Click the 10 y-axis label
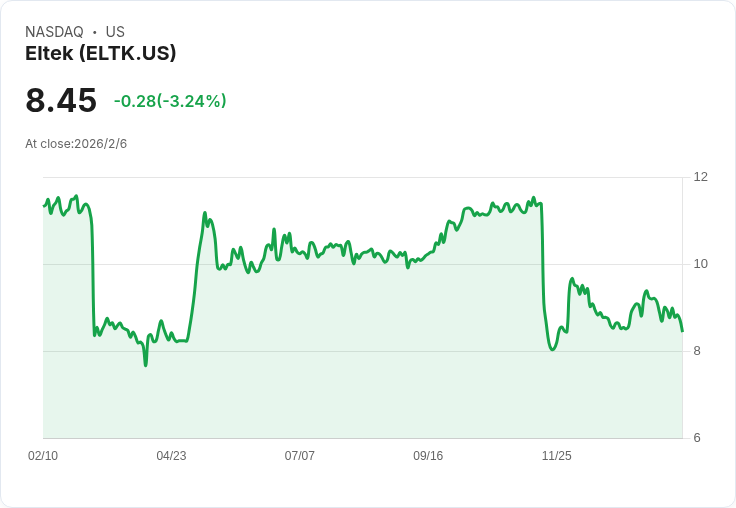Image resolution: width=736 pixels, height=508 pixels. point(700,264)
